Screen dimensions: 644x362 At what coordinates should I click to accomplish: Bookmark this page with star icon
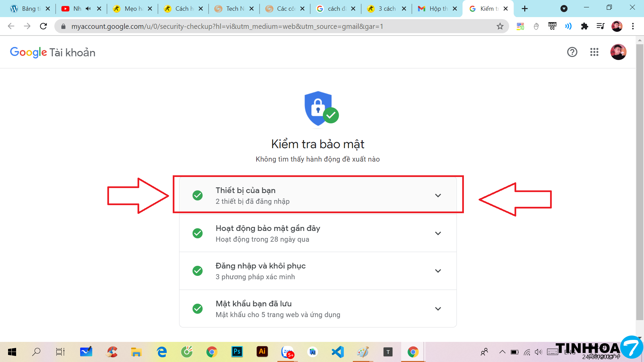point(500,26)
